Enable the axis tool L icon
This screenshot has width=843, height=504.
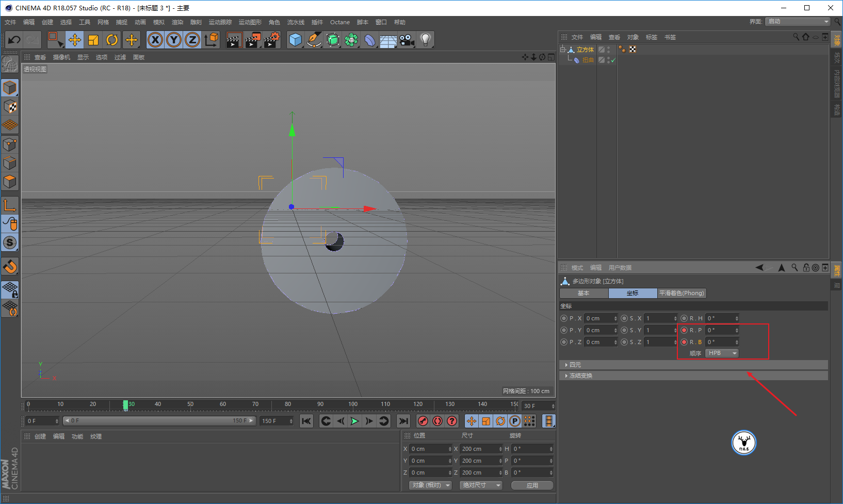click(x=10, y=205)
